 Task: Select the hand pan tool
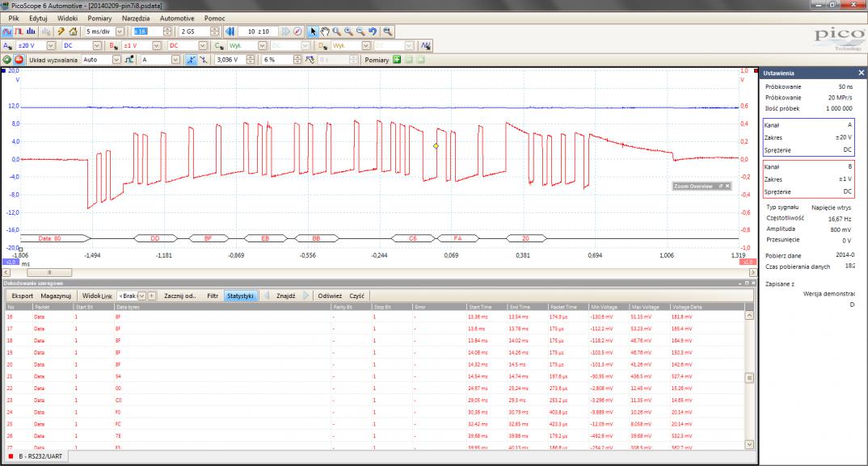coord(325,31)
